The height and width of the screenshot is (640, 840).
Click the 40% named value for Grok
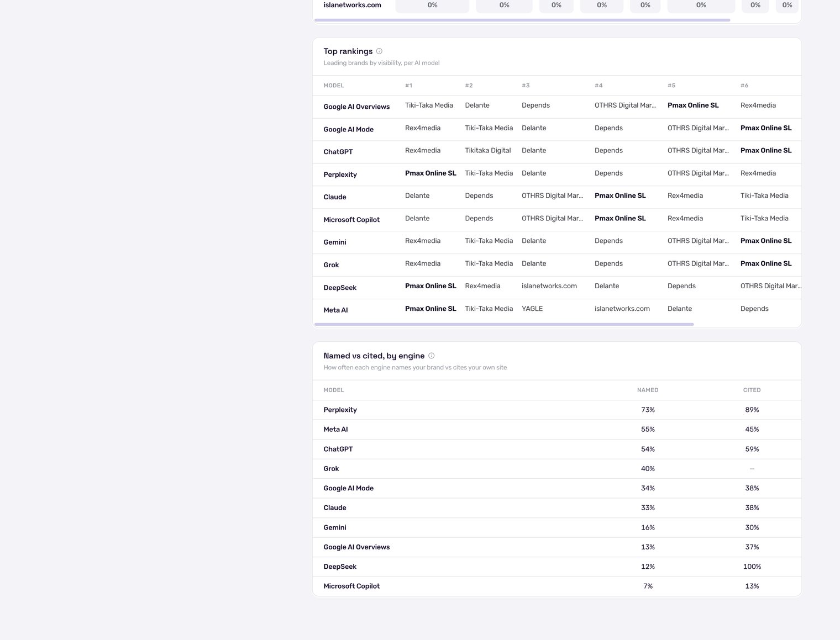(x=648, y=468)
